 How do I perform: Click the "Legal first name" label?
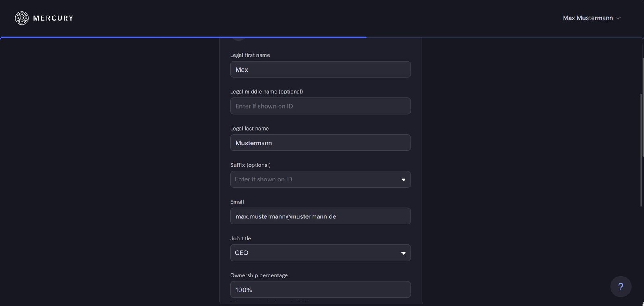pyautogui.click(x=250, y=55)
